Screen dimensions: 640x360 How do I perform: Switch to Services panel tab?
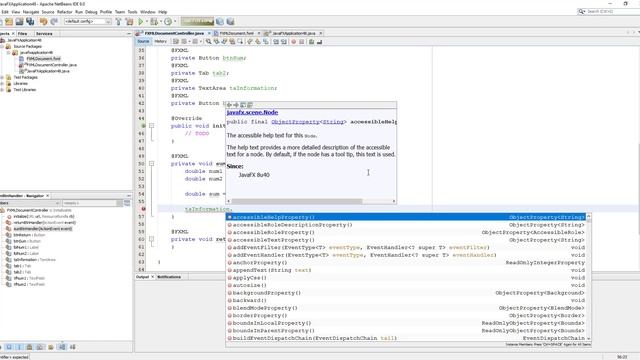tap(44, 33)
